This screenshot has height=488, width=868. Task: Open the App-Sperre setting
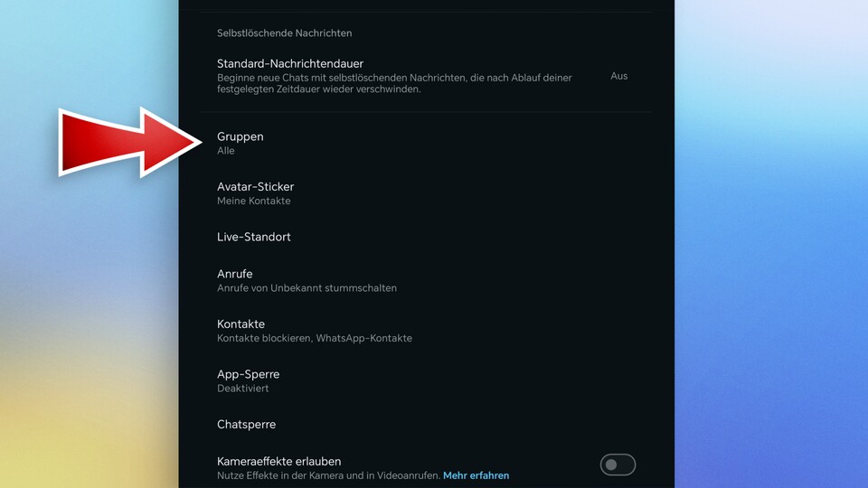point(248,374)
